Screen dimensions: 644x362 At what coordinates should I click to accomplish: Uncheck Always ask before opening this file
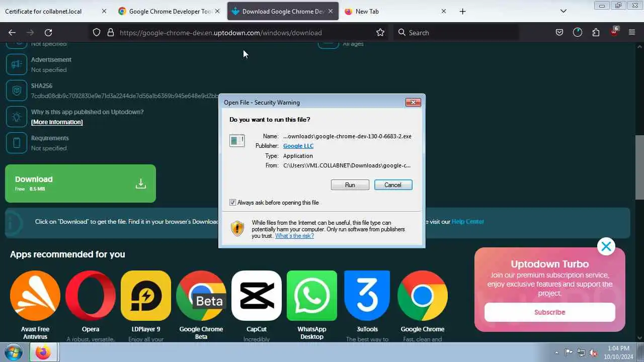point(232,203)
